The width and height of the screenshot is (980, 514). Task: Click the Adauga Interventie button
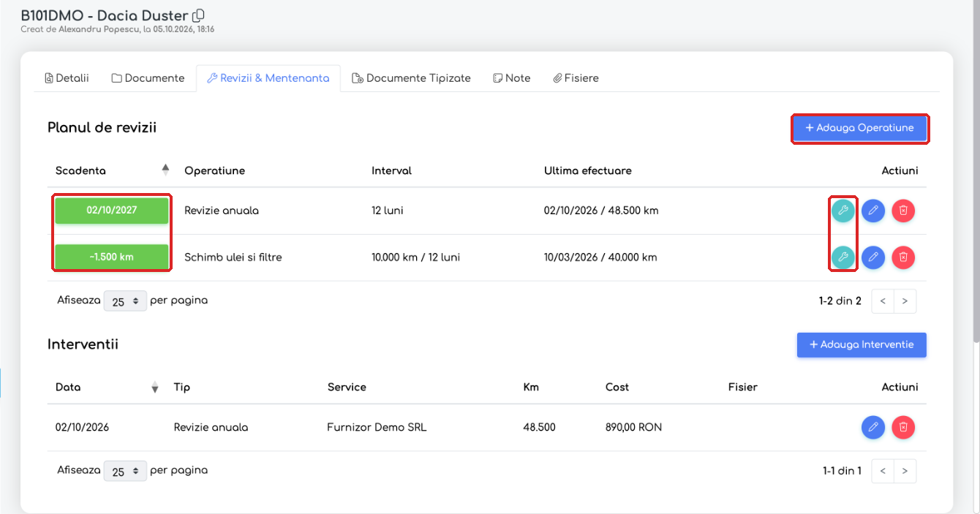(x=862, y=345)
